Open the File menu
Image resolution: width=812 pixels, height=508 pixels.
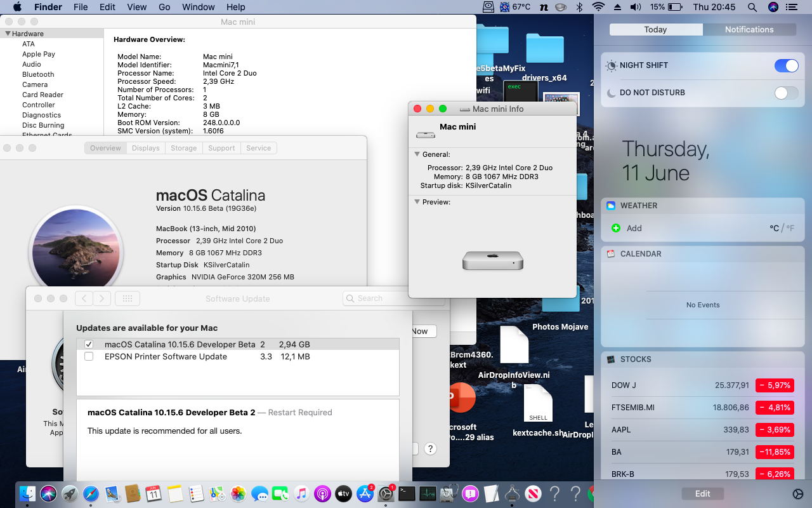(x=81, y=7)
